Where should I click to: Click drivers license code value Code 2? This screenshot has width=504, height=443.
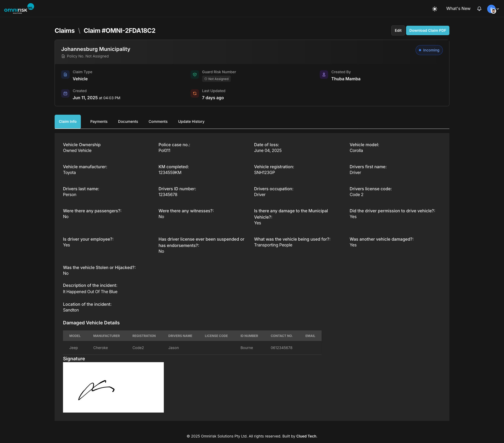coord(356,194)
